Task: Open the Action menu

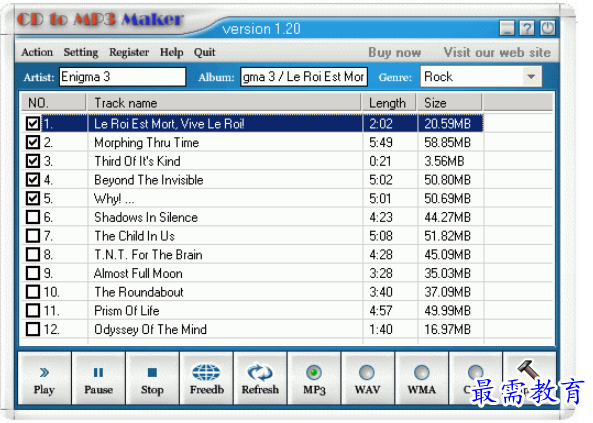Action: click(x=37, y=52)
